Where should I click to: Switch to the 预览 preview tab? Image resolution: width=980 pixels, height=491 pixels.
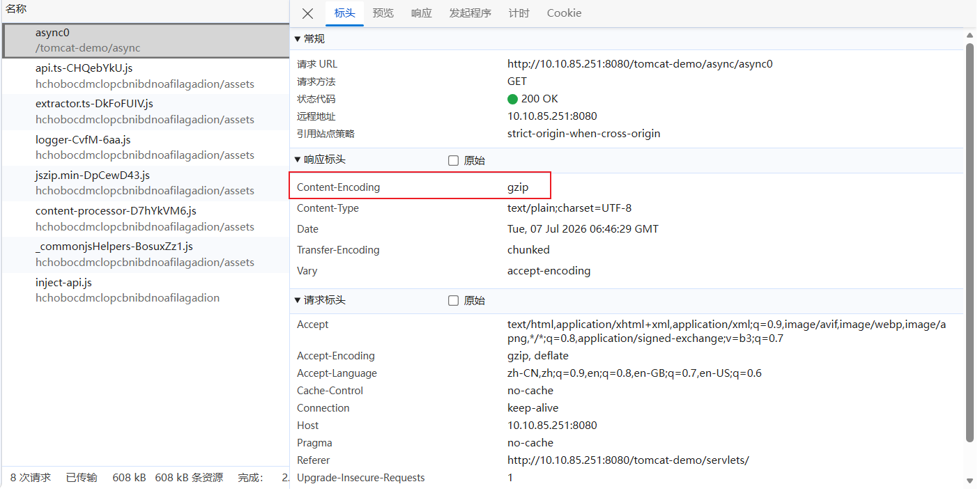[x=383, y=13]
